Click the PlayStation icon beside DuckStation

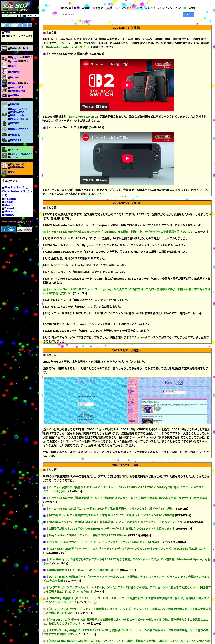click(4, 129)
